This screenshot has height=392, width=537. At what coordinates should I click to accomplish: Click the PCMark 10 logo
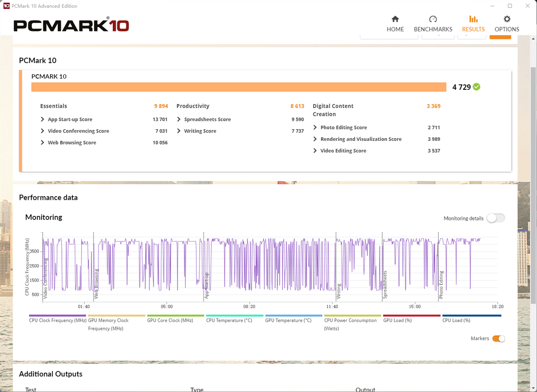click(x=71, y=25)
